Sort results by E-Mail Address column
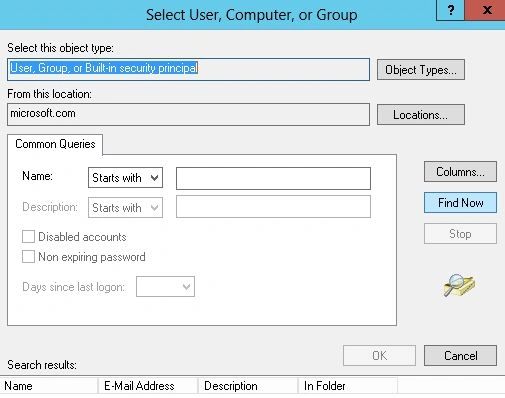This screenshot has height=398, width=505. (148, 386)
